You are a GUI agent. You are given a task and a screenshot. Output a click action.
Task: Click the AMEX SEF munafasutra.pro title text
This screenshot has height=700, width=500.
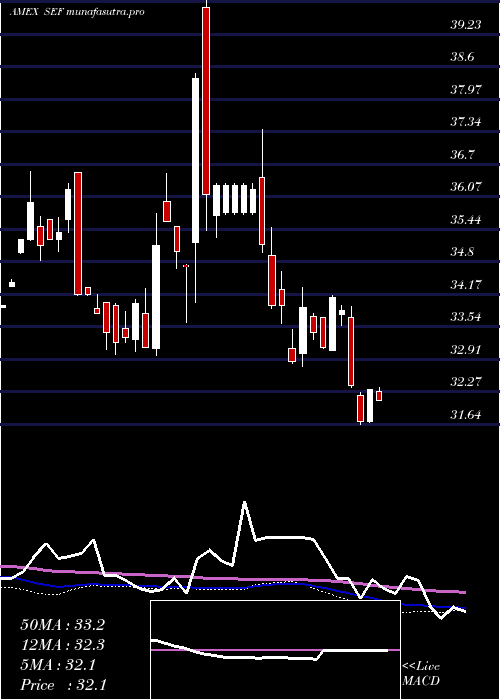click(x=77, y=12)
